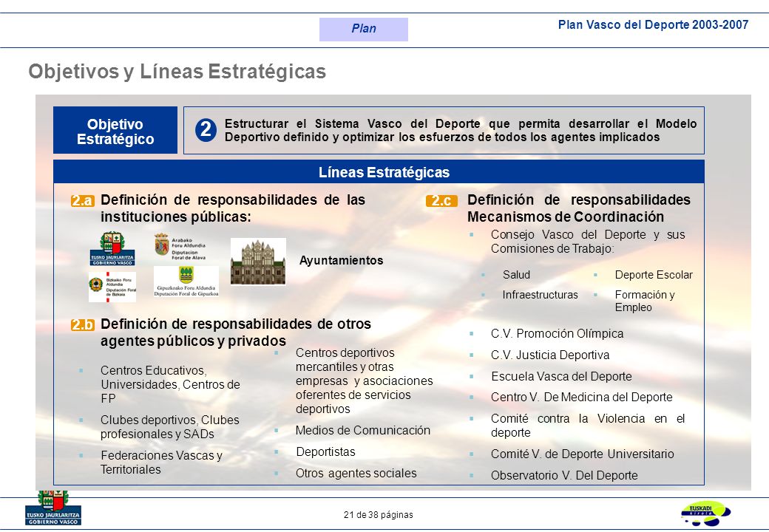Click Observatorio V. Del Deporte bullet
Viewport: 769px width, 532px height.
(564, 475)
